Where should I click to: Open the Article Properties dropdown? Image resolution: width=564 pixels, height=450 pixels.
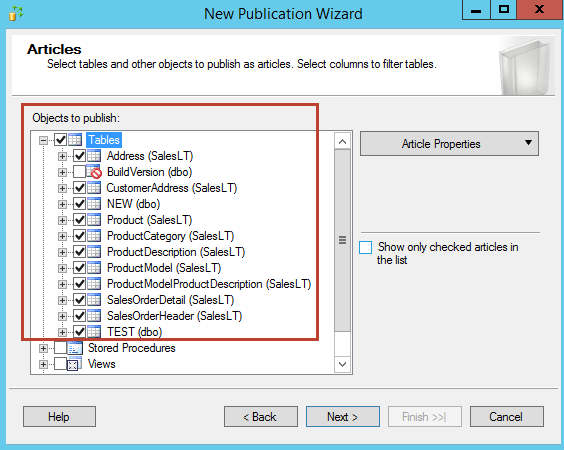pos(449,144)
